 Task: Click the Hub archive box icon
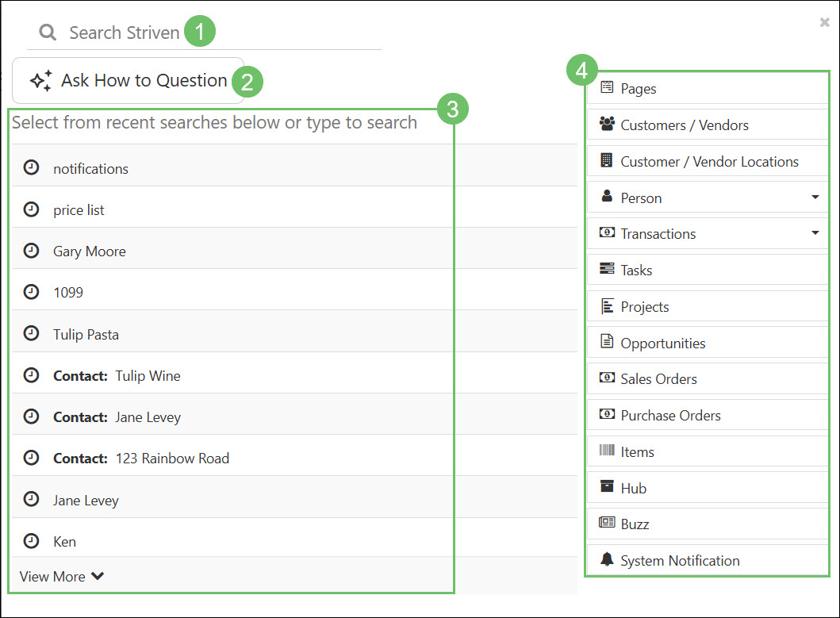(x=607, y=486)
